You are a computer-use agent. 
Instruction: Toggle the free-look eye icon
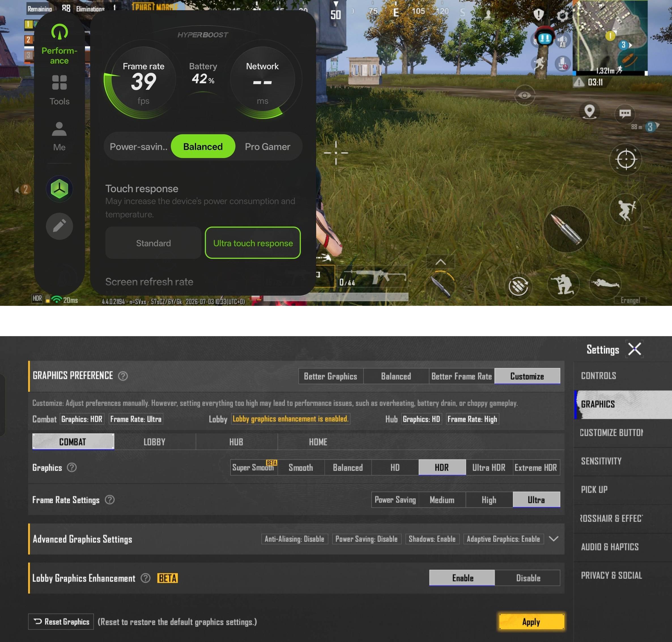point(524,95)
